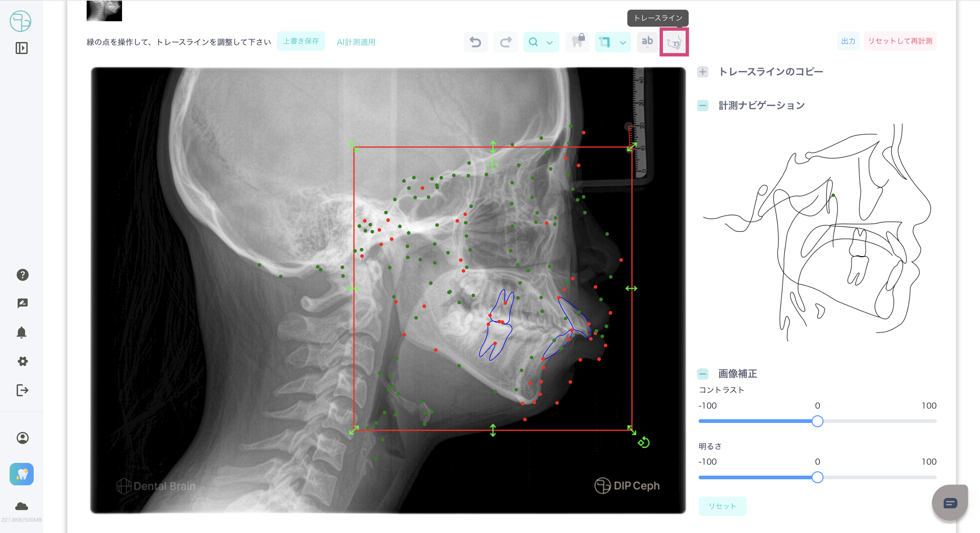The image size is (980, 533).
Task: Click the logout icon in sidebar
Action: click(x=22, y=390)
